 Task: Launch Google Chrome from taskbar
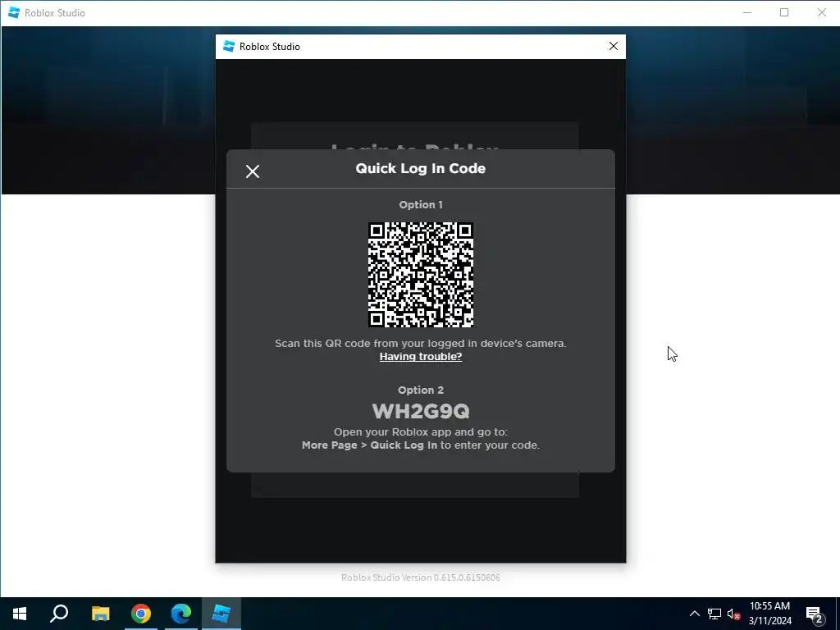pyautogui.click(x=141, y=614)
